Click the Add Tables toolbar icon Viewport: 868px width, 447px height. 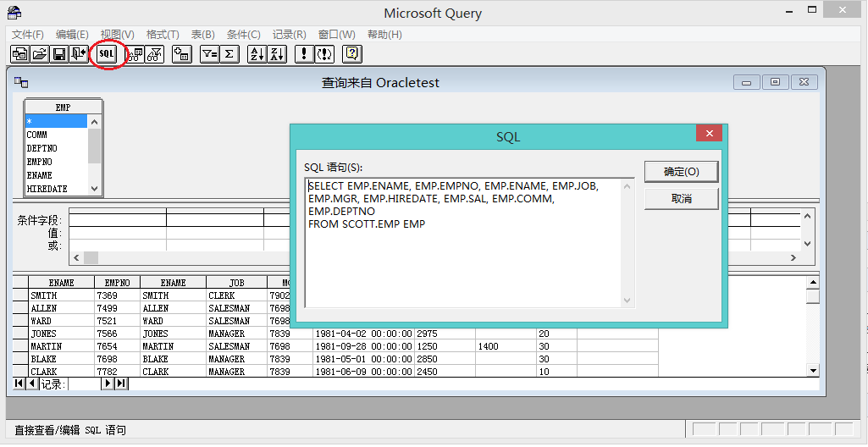click(x=182, y=54)
